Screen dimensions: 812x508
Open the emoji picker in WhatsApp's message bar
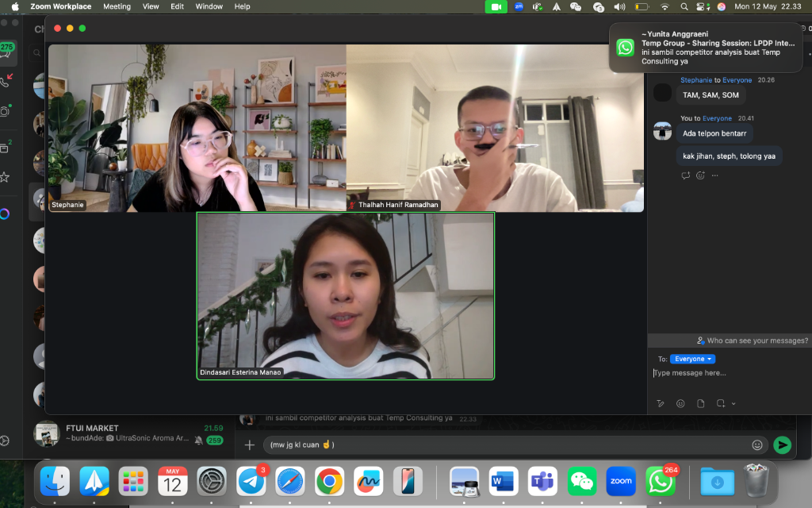coord(757,445)
